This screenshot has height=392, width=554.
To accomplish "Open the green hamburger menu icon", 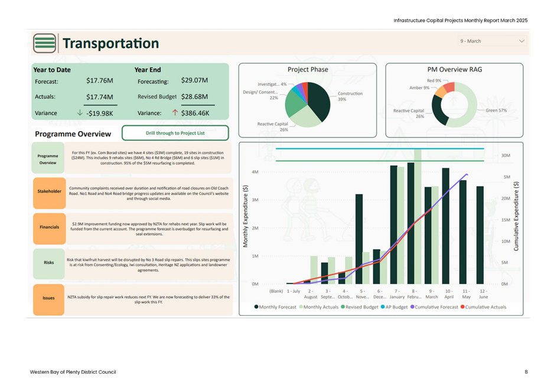I will (x=45, y=44).
